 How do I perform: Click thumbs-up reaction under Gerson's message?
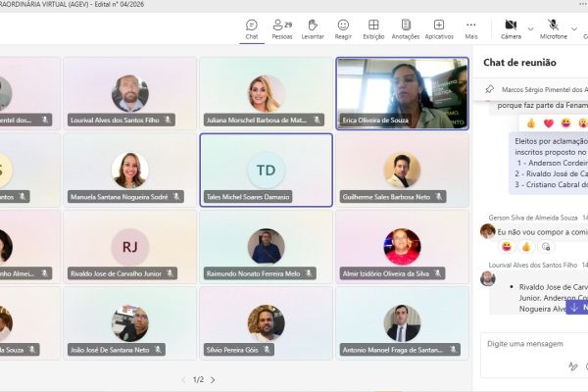(x=526, y=247)
